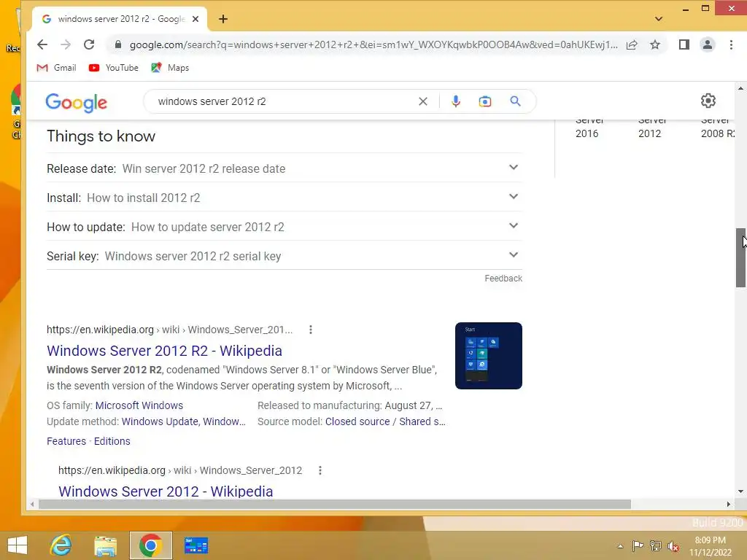The image size is (747, 560).
Task: Click the horizontal scrollbar thumb
Action: pos(334,504)
